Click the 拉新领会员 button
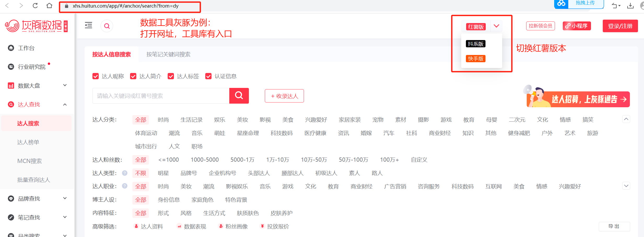The height and width of the screenshot is (237, 644). click(x=540, y=26)
